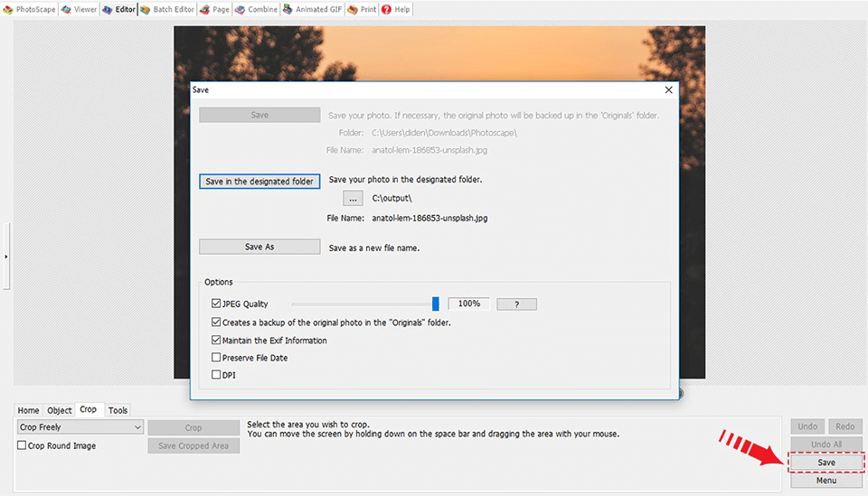Expand the left side panel arrow
This screenshot has width=868, height=496.
point(5,257)
